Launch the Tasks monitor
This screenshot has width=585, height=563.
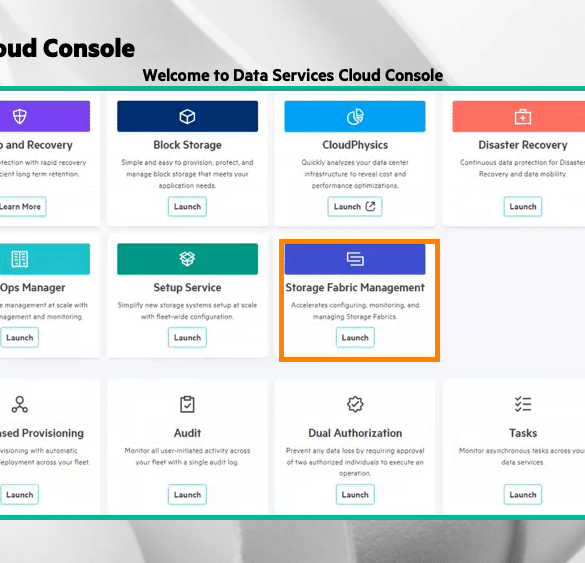click(x=523, y=495)
